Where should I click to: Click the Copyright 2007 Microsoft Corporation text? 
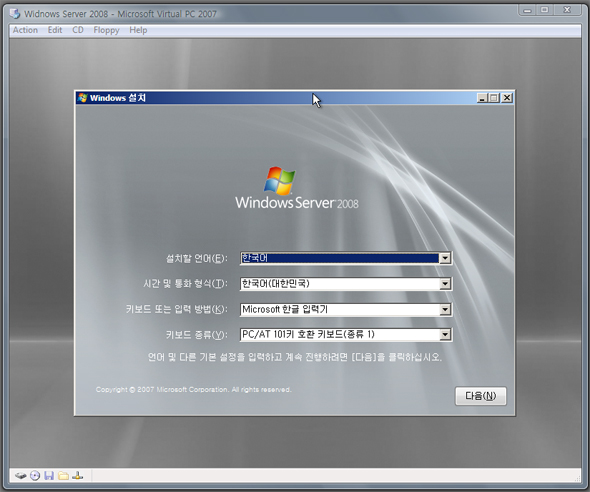(193, 389)
